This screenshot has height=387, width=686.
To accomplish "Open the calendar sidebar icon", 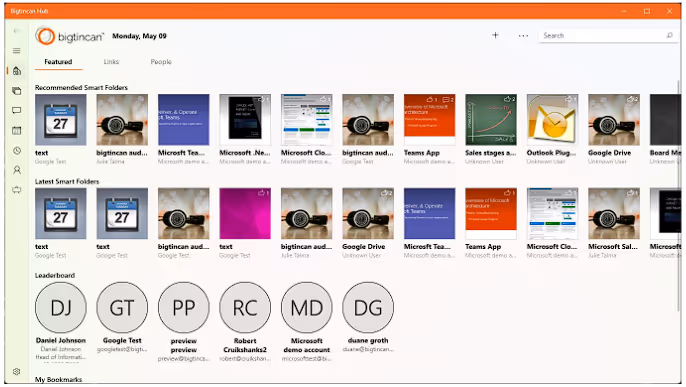I will pos(17,130).
